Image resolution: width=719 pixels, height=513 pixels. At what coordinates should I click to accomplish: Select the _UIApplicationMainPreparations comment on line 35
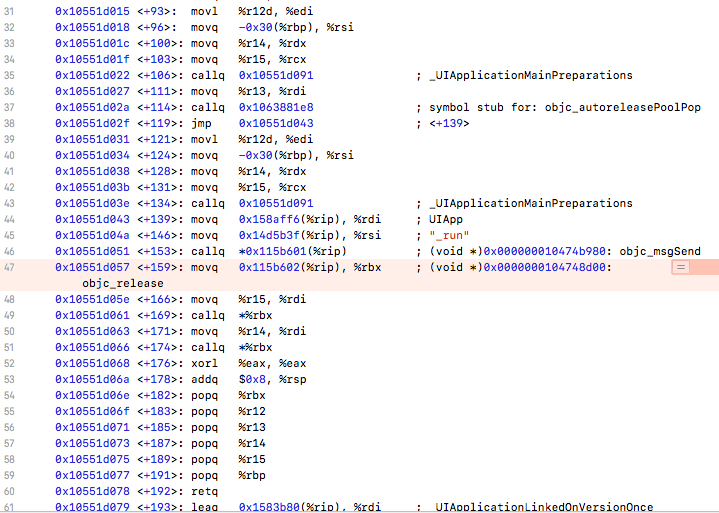click(x=531, y=75)
